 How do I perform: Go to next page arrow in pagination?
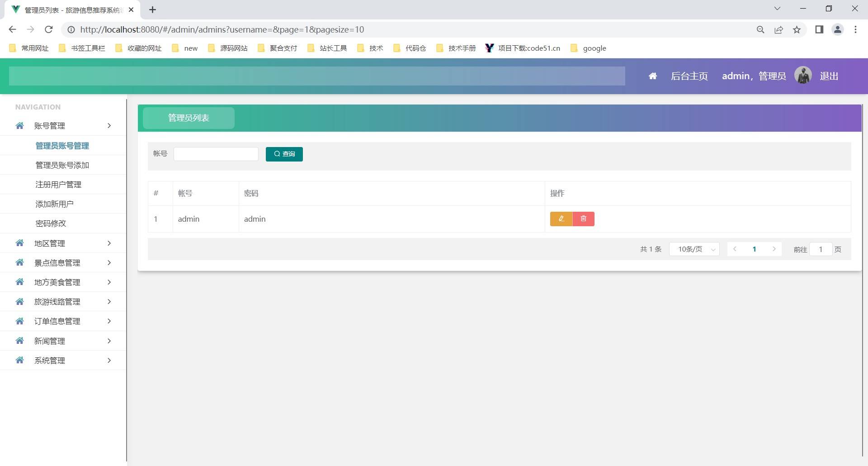774,249
